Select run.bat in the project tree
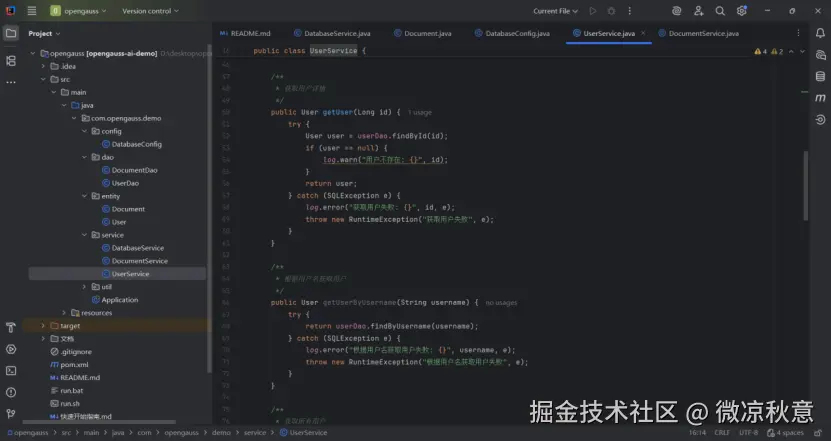 [x=67, y=391]
